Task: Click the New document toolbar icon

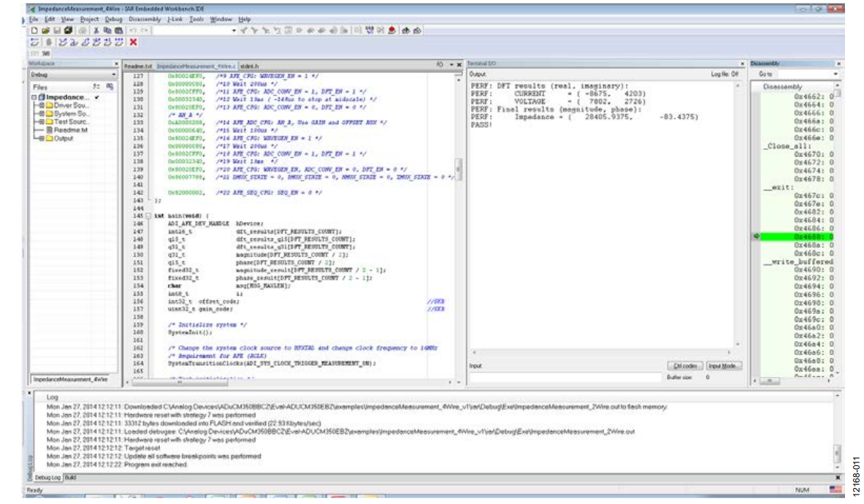Action: 34,31
